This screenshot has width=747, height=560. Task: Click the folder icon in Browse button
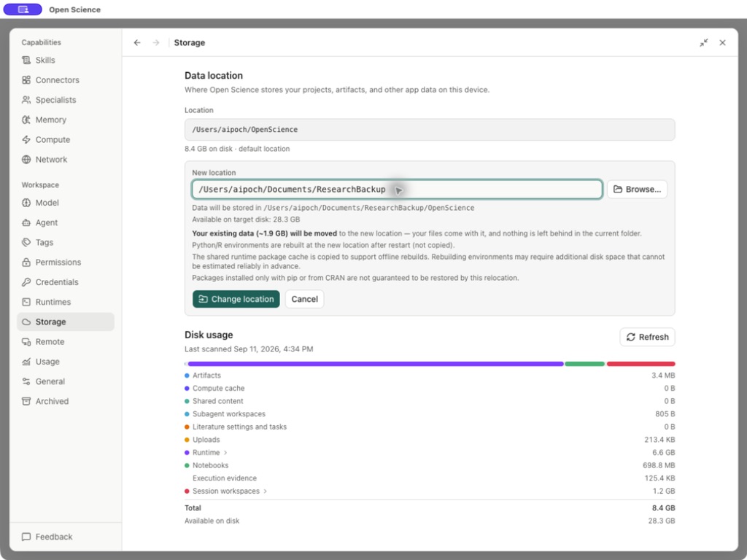(618, 190)
